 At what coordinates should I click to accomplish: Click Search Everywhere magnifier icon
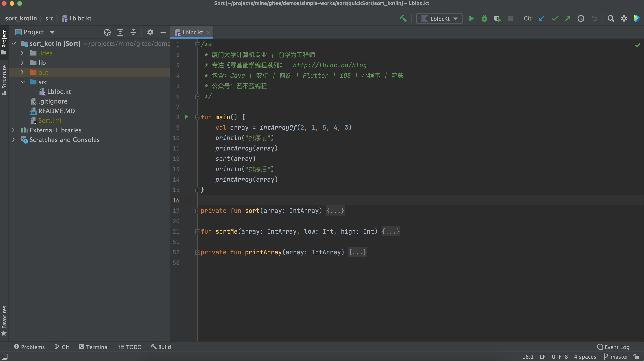[611, 18]
